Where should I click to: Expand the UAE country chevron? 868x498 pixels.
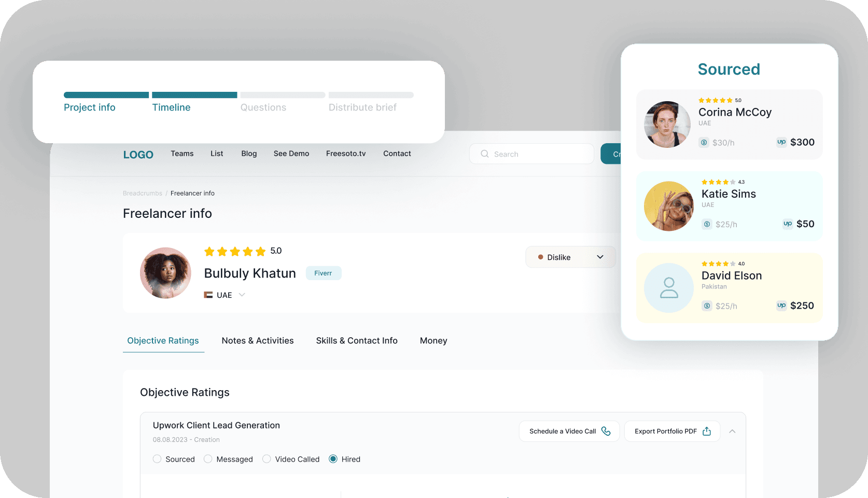pos(242,295)
